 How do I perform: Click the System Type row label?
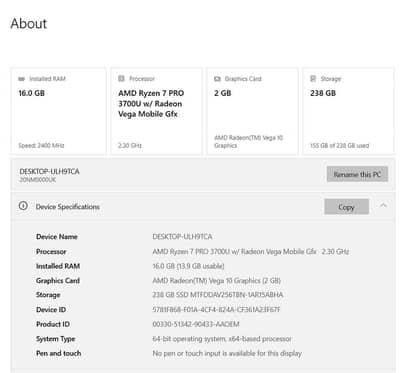click(56, 339)
